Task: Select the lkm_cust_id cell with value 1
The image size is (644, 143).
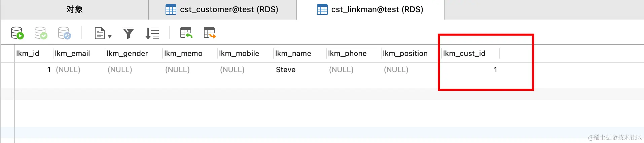Action: (470, 69)
